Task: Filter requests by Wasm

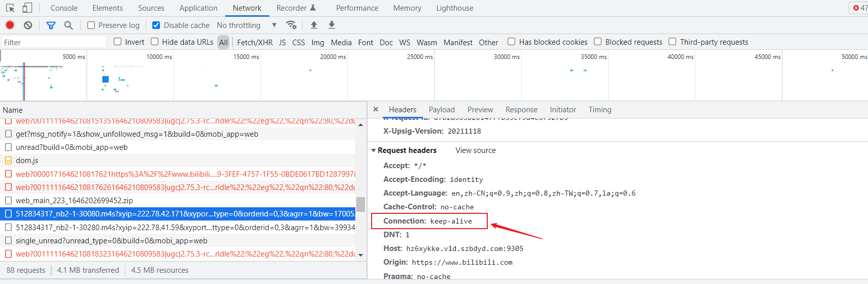Action: point(427,42)
